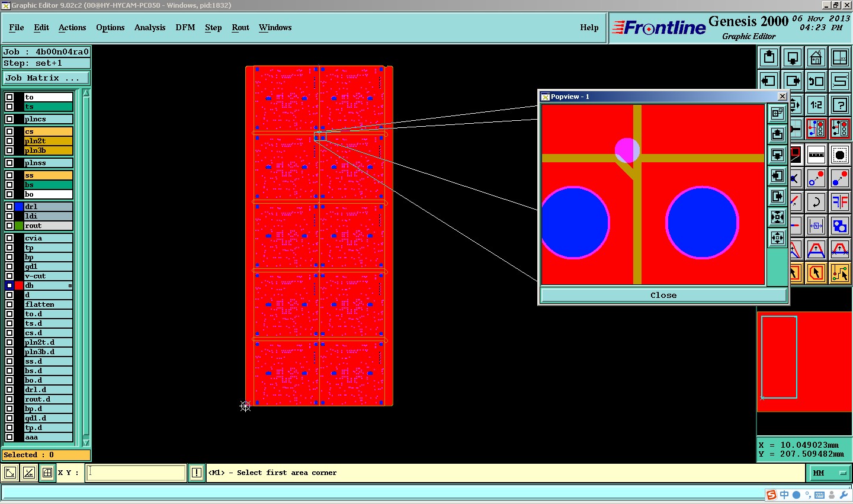This screenshot has width=853, height=504.
Task: Open the Analysis menu
Action: coord(150,27)
